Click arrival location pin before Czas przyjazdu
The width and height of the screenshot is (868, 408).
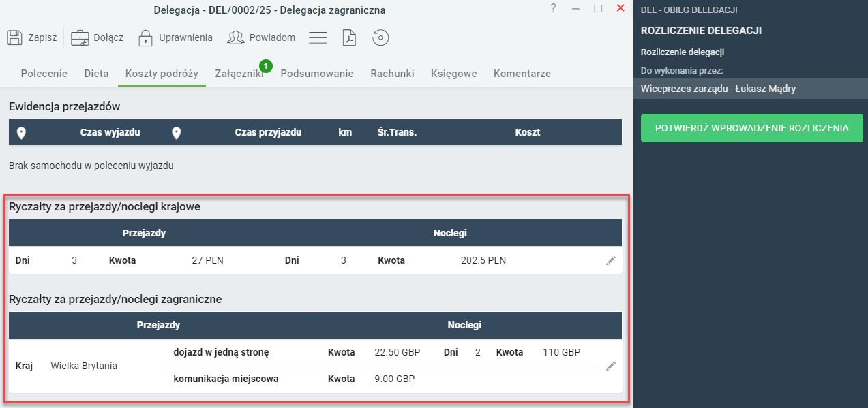click(x=177, y=133)
